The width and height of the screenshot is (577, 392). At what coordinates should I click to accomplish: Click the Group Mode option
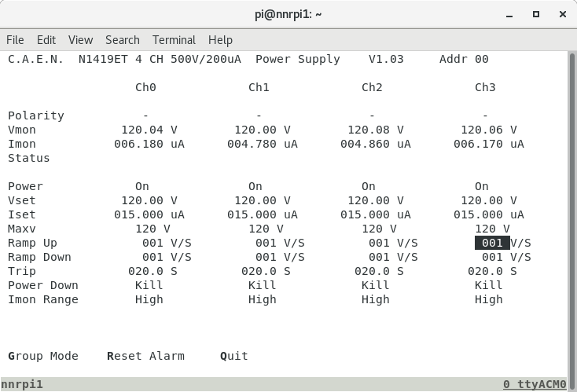[x=43, y=356]
